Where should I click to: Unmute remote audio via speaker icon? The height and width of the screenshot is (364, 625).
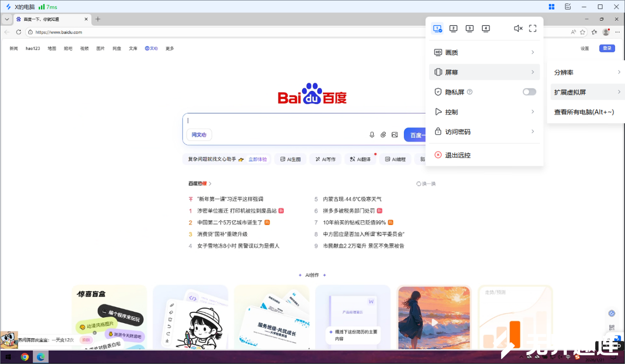[x=518, y=28]
